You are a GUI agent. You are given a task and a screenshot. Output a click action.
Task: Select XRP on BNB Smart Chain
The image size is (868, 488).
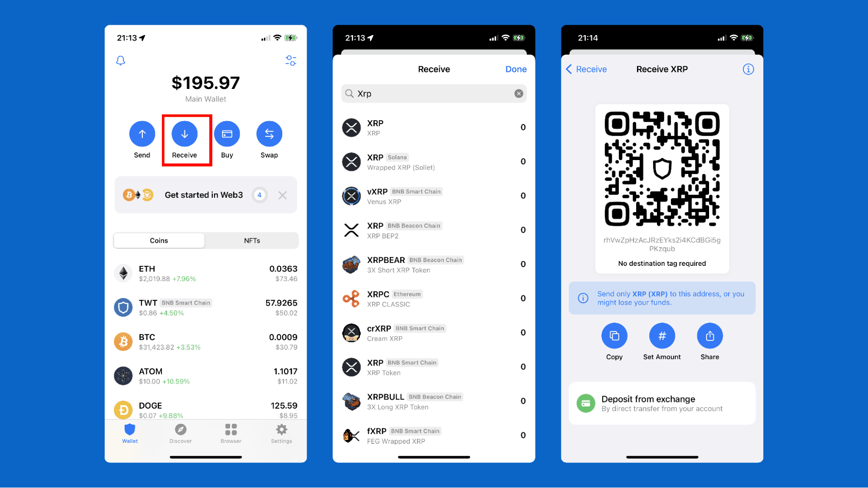pos(433,367)
